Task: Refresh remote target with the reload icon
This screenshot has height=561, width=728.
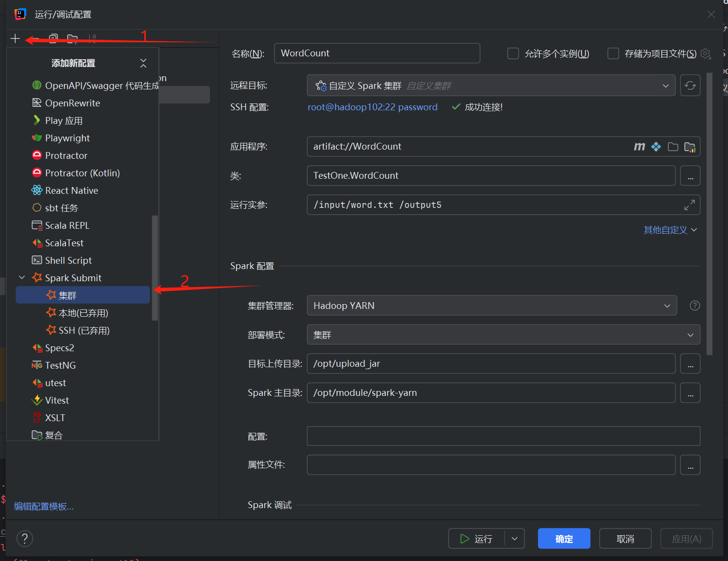Action: coord(690,85)
